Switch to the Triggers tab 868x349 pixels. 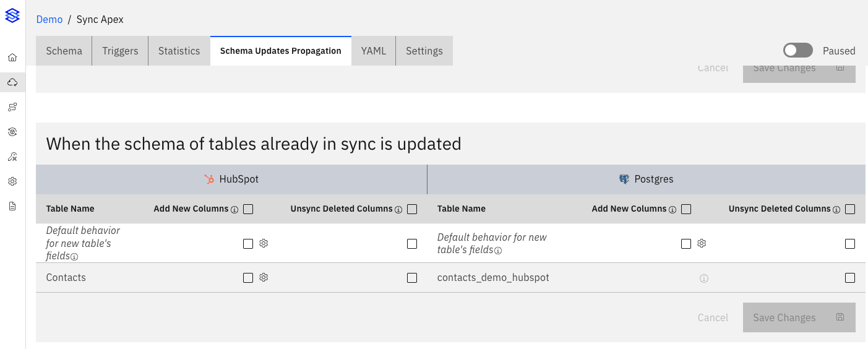(120, 51)
